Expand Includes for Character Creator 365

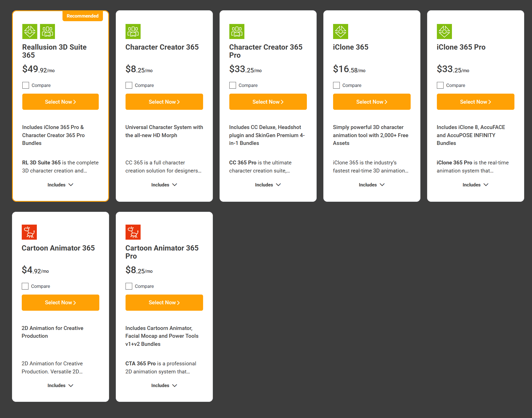[164, 185]
